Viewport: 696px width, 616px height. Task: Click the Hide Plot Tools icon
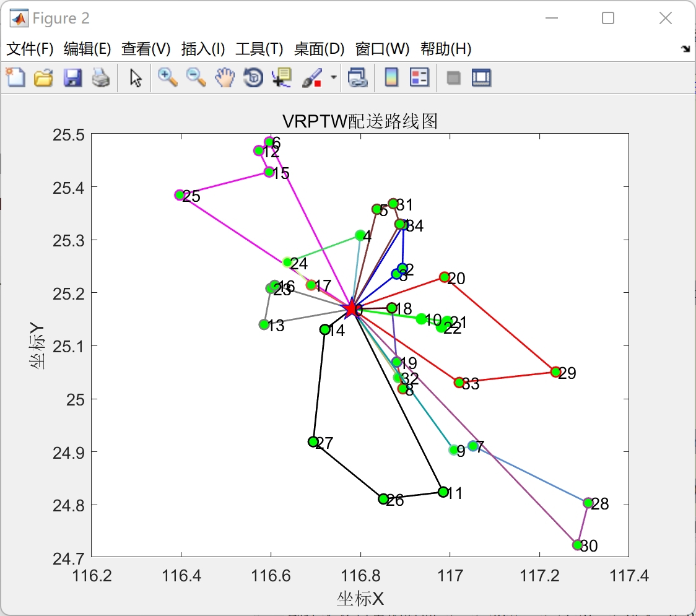(x=453, y=79)
